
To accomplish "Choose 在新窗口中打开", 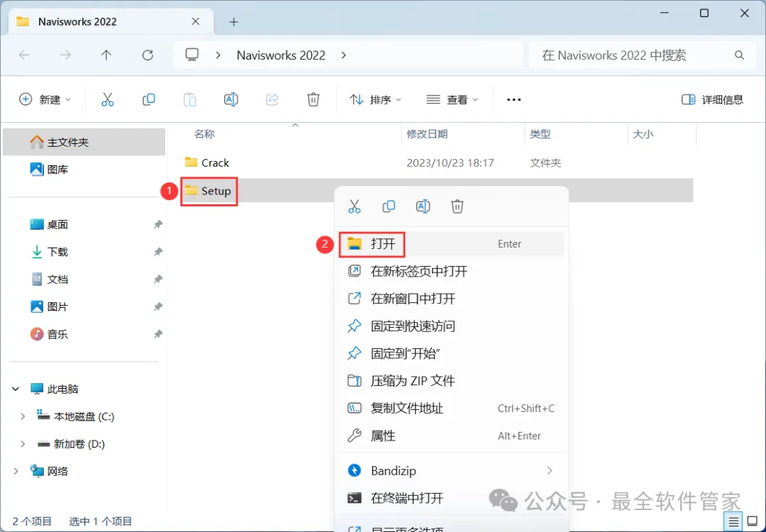I will [x=450, y=299].
